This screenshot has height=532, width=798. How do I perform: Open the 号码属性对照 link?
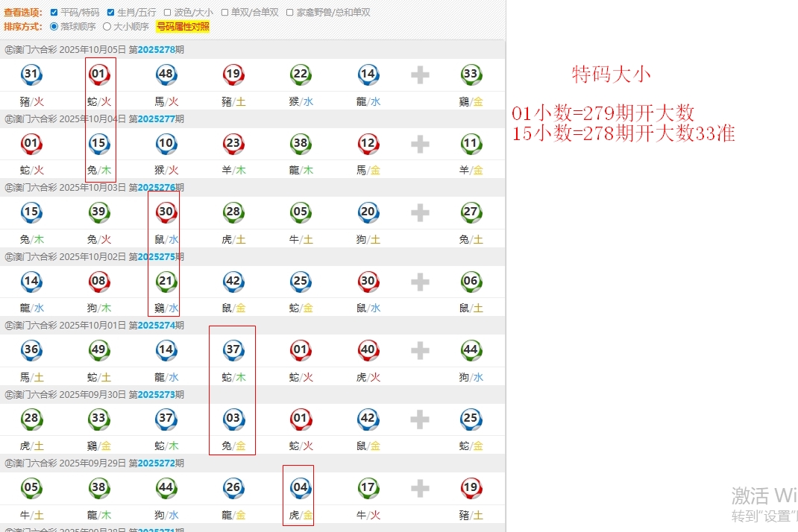183,26
